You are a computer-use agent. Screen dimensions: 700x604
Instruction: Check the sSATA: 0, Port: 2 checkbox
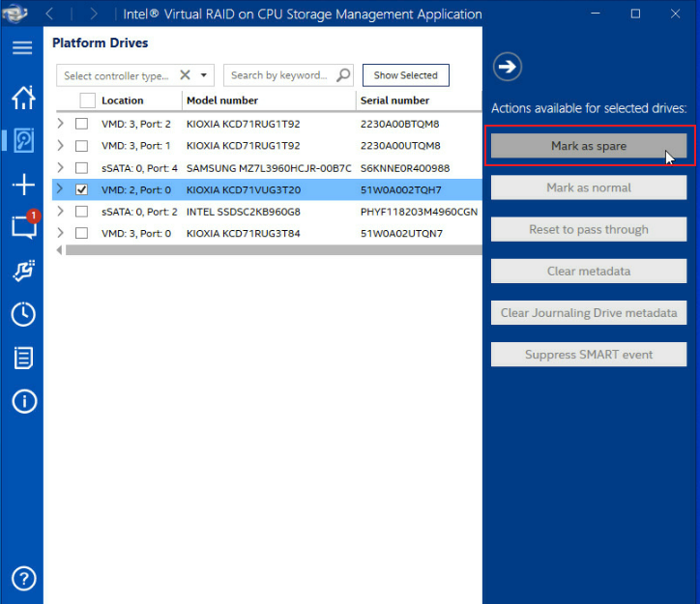(x=81, y=212)
